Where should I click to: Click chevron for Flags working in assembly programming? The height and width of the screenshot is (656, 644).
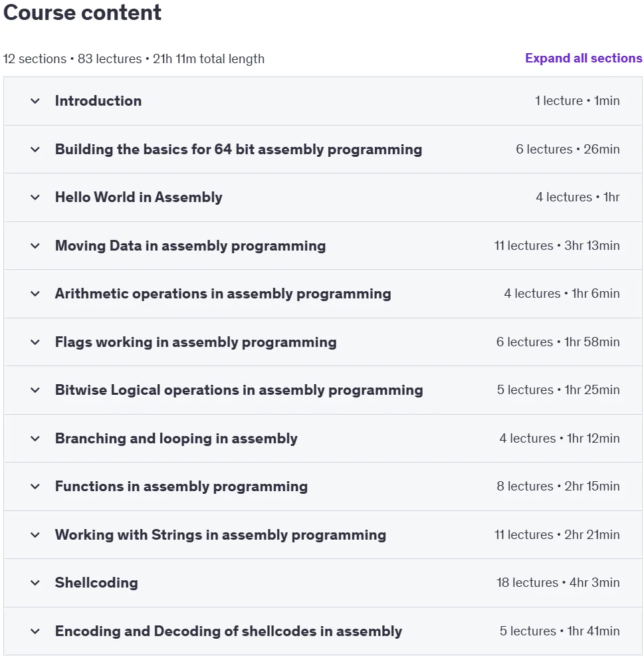point(35,342)
